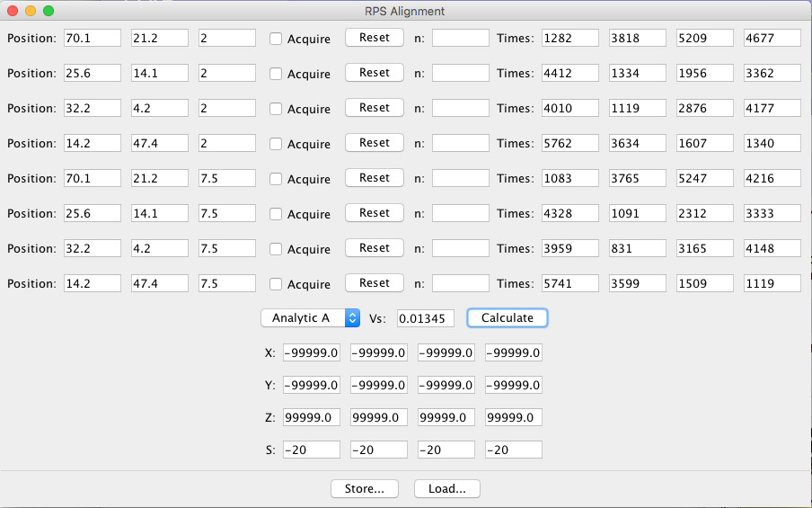Select the Times field containing 1282

[x=569, y=39]
